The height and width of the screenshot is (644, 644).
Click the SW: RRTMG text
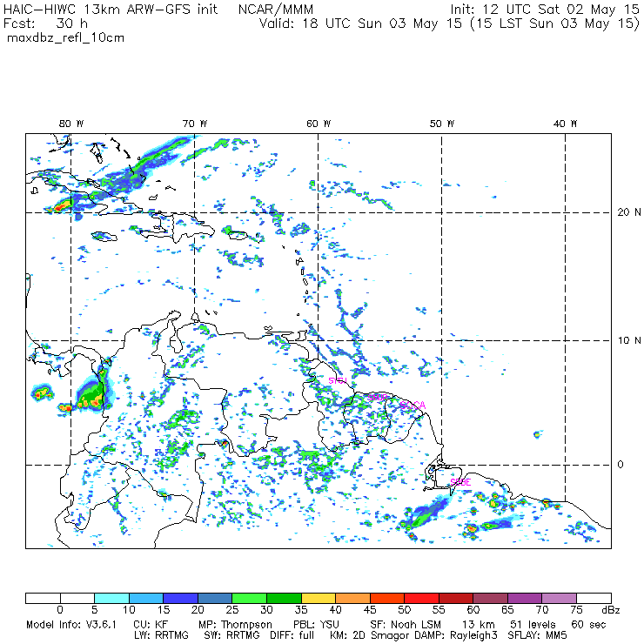coord(231,635)
